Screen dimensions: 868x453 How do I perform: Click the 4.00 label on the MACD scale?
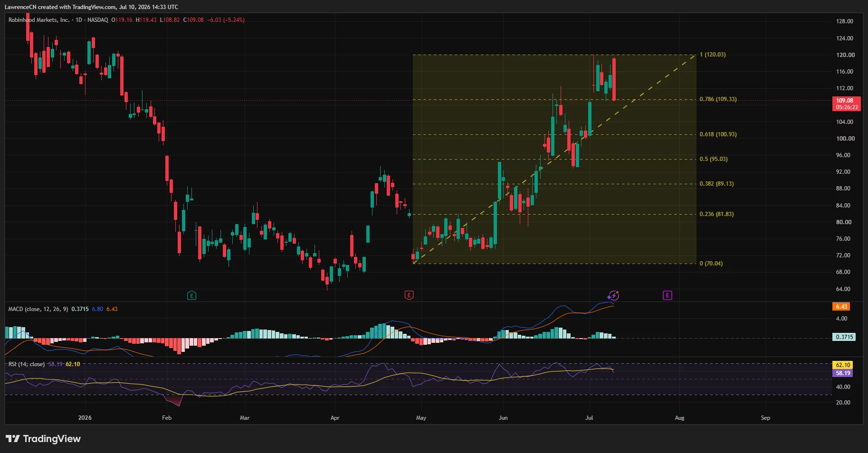coord(841,319)
